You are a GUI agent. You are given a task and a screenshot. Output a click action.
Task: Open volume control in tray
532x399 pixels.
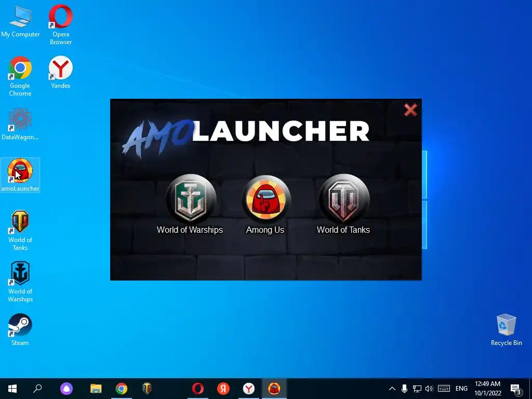[429, 389]
